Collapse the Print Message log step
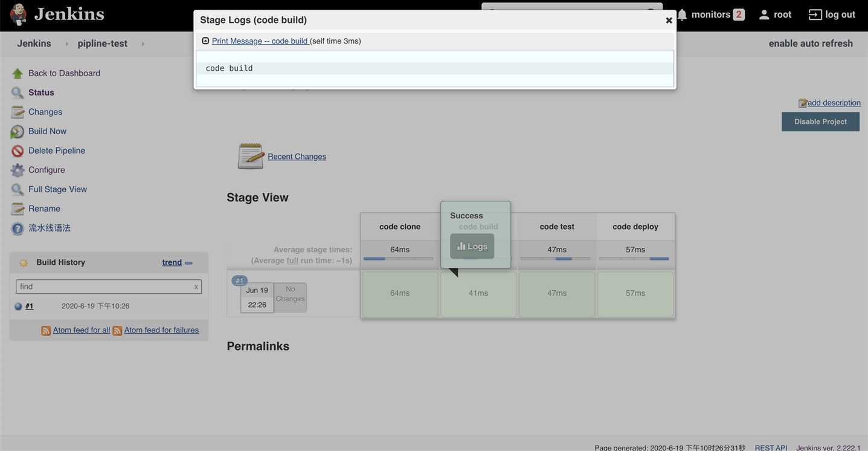868x451 pixels. click(205, 41)
